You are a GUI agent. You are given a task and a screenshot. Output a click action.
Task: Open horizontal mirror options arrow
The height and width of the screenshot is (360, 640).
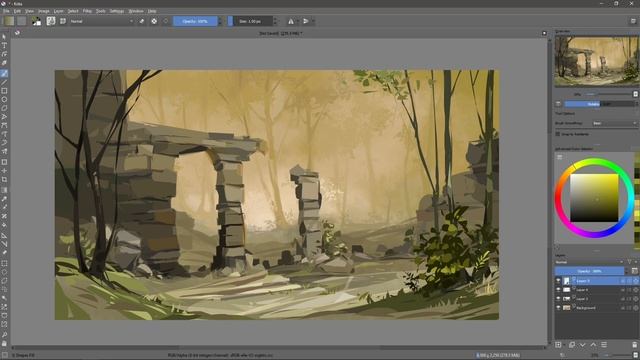click(x=297, y=21)
